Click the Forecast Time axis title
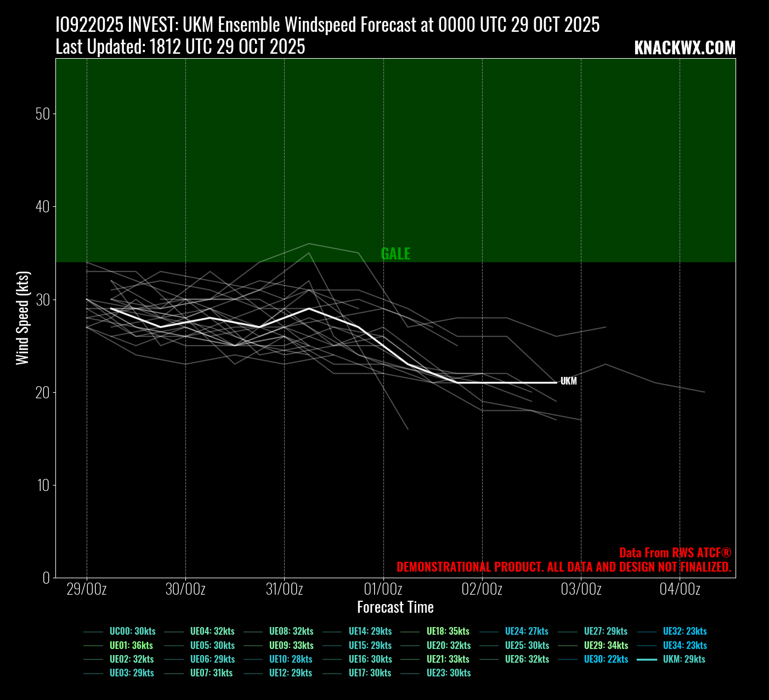 point(395,607)
